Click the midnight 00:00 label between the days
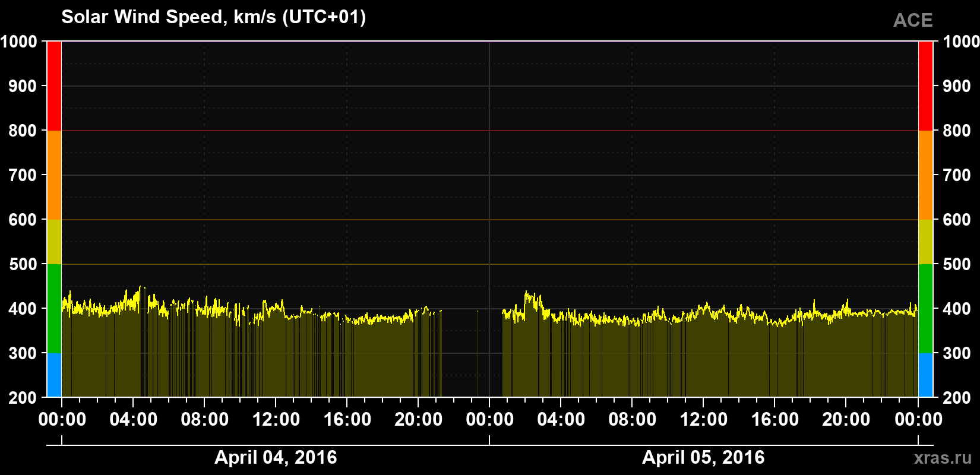Image resolution: width=980 pixels, height=475 pixels. 489,420
